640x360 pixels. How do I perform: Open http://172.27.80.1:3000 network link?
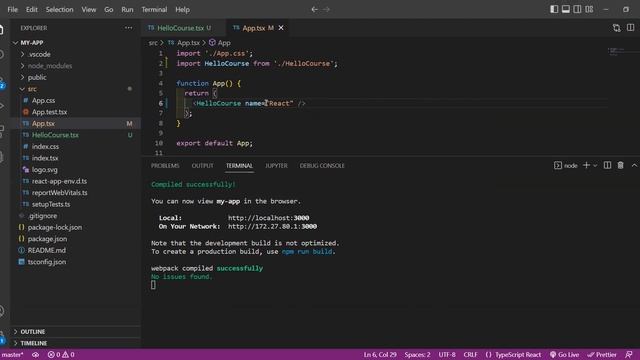(272, 227)
